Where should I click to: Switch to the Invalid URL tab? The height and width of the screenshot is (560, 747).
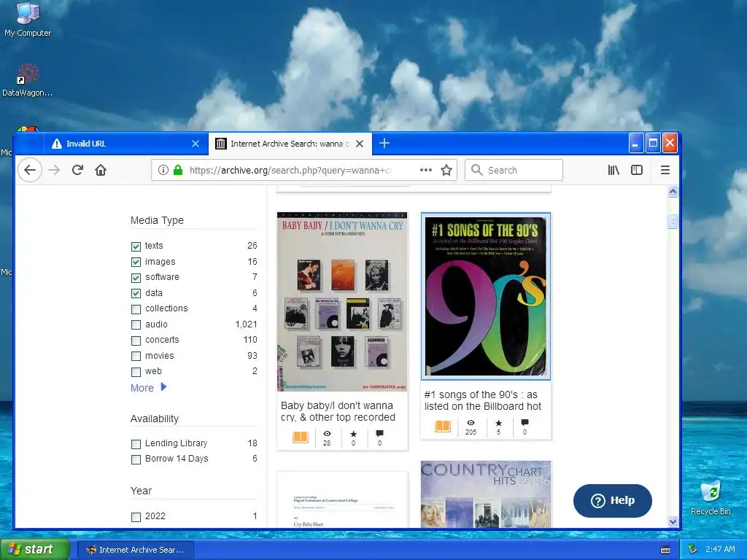click(125, 144)
